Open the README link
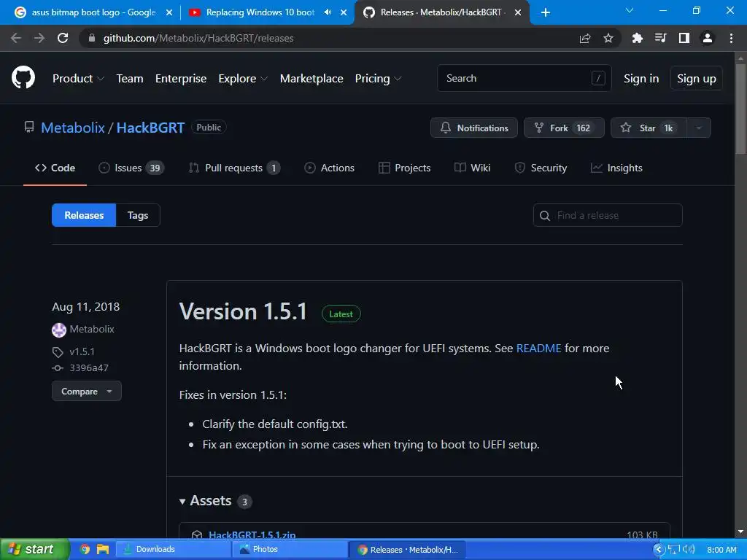Image resolution: width=747 pixels, height=560 pixels. pyautogui.click(x=539, y=348)
